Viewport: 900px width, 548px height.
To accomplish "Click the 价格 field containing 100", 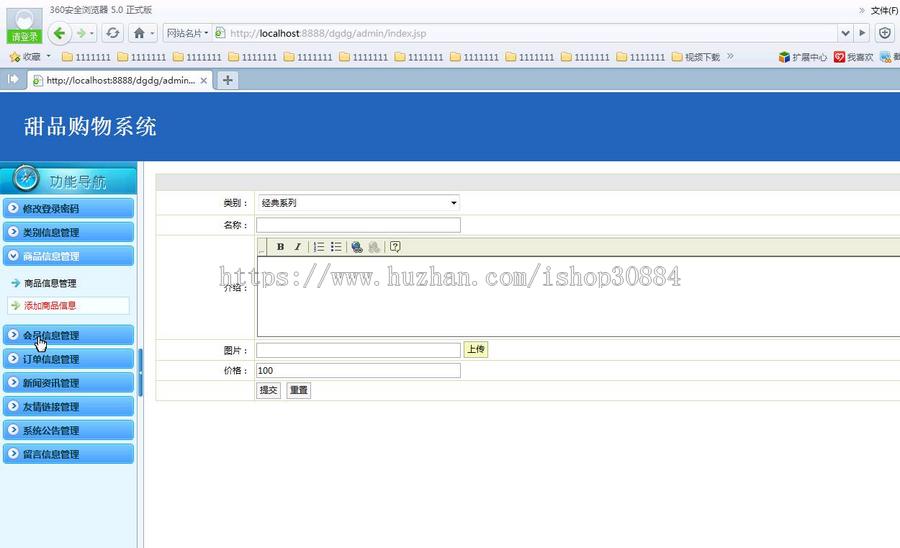I will [x=358, y=371].
